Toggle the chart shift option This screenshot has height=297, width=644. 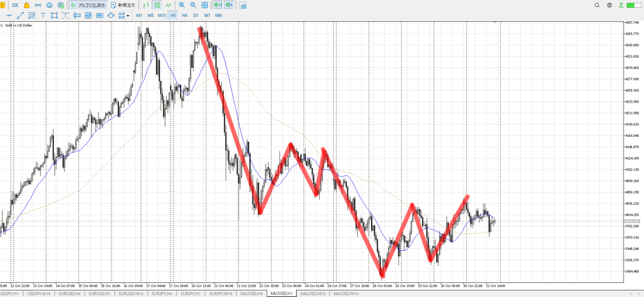229,5
